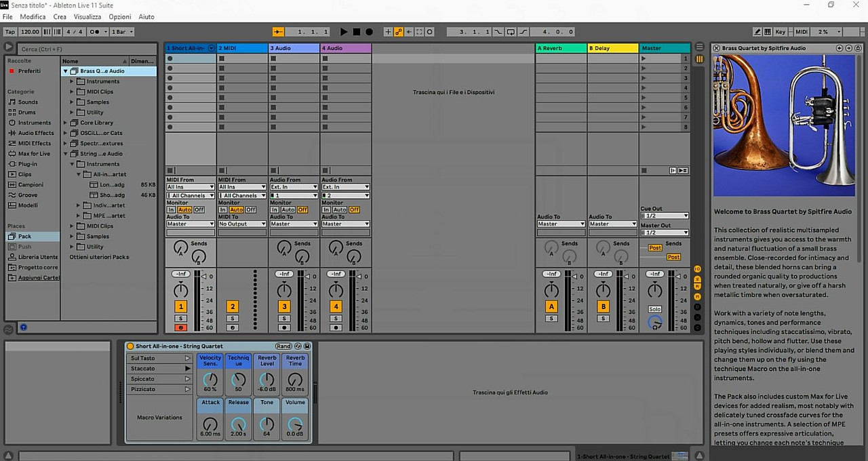868x461 pixels.
Task: Deactivate track 2 MIDI activator
Action: click(x=233, y=306)
